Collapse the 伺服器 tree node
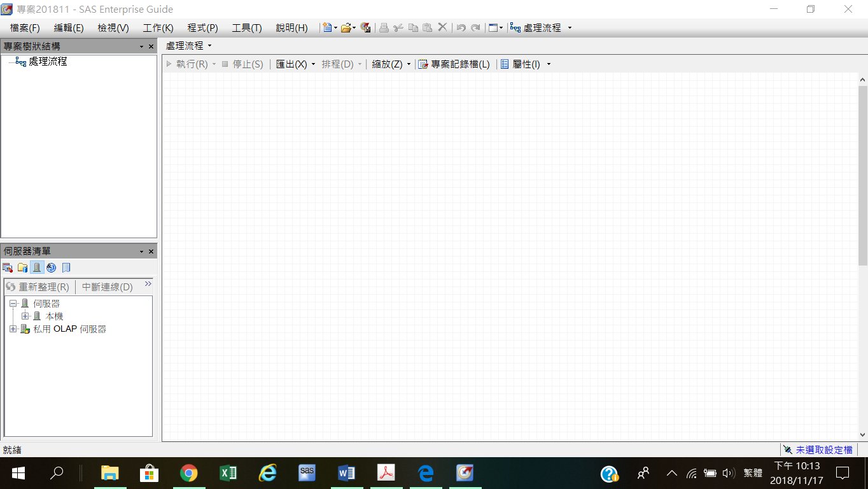 coord(13,304)
